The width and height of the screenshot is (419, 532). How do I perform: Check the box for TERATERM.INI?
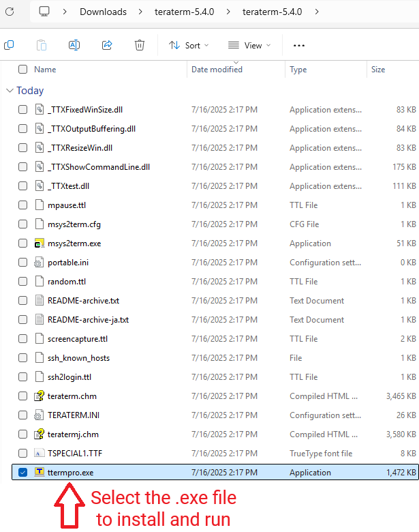pyautogui.click(x=22, y=415)
